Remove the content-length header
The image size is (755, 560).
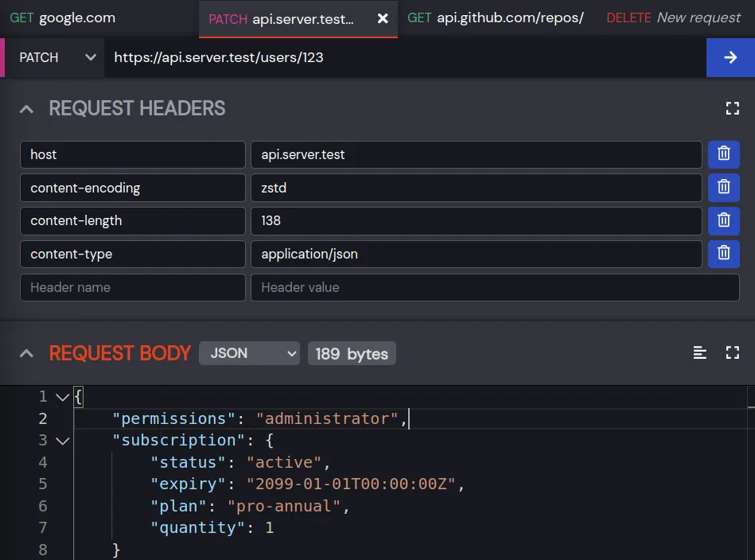(723, 220)
